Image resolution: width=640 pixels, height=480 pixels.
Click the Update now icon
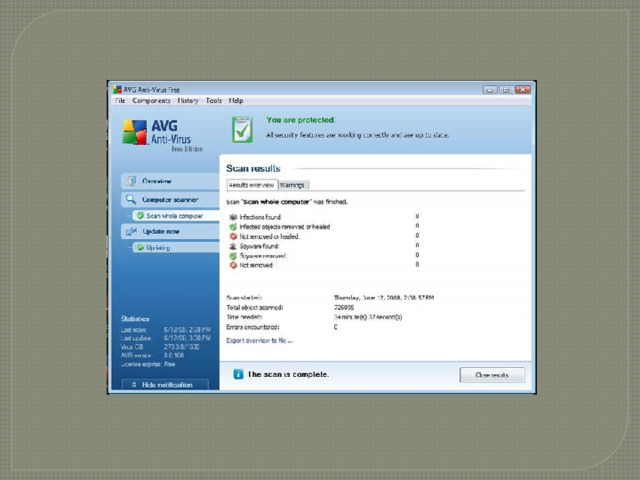[131, 231]
